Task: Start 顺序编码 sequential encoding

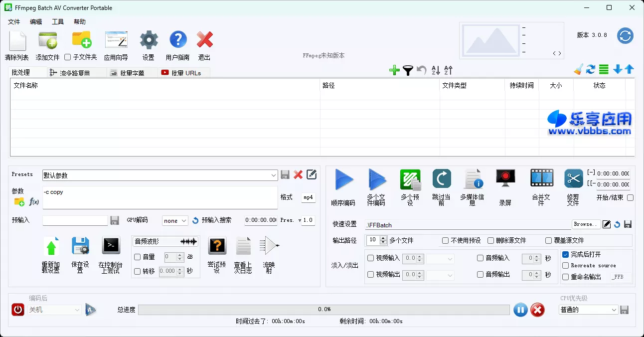Action: coord(344,179)
